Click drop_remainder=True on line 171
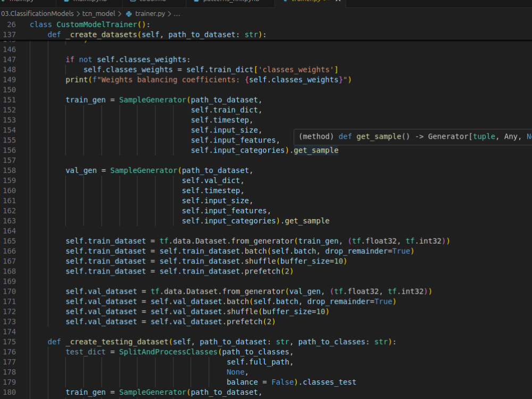 click(x=350, y=301)
